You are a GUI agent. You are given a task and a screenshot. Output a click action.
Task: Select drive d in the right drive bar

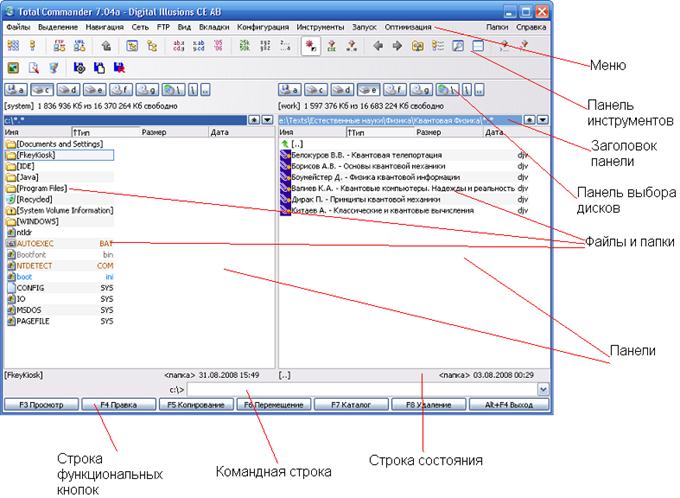pos(342,90)
